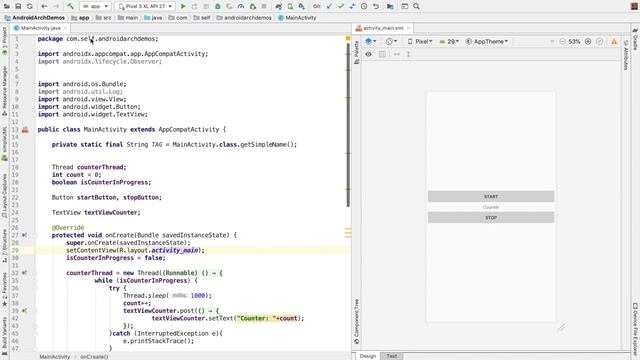Commit changes with Git checkmark icon
This screenshot has height=360, width=640.
click(x=340, y=7)
